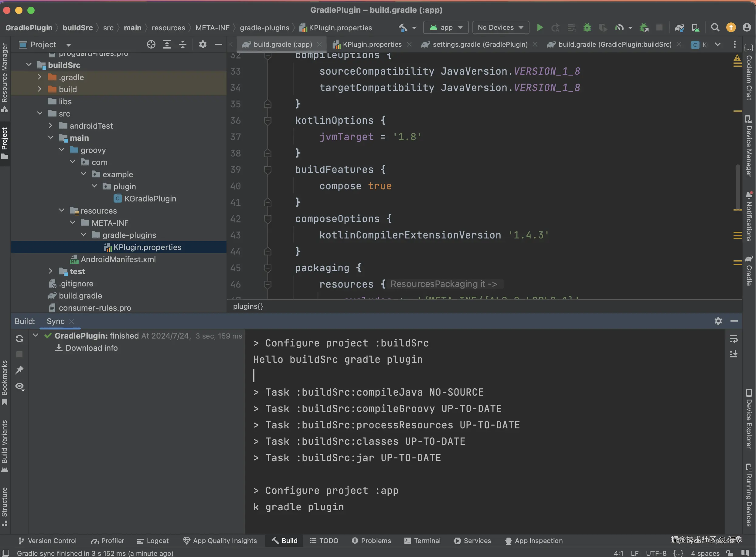Click the green Run app button
The width and height of the screenshot is (756, 557).
click(540, 27)
